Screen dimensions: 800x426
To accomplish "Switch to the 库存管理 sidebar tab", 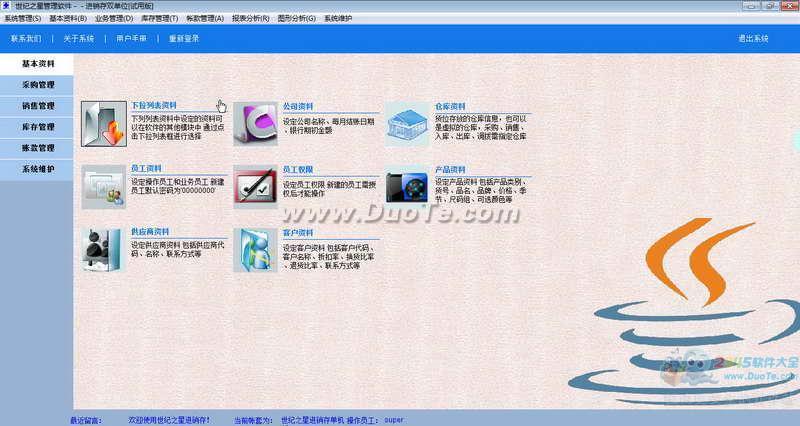I will tap(37, 127).
